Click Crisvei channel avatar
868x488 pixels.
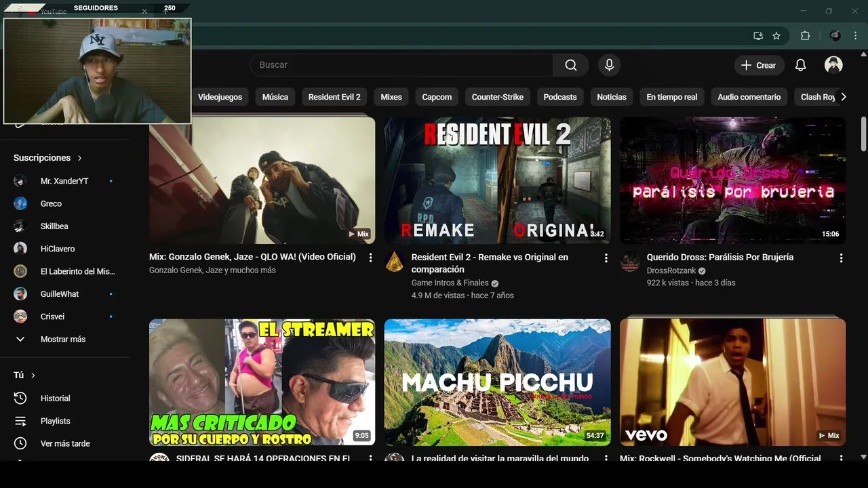click(x=20, y=317)
